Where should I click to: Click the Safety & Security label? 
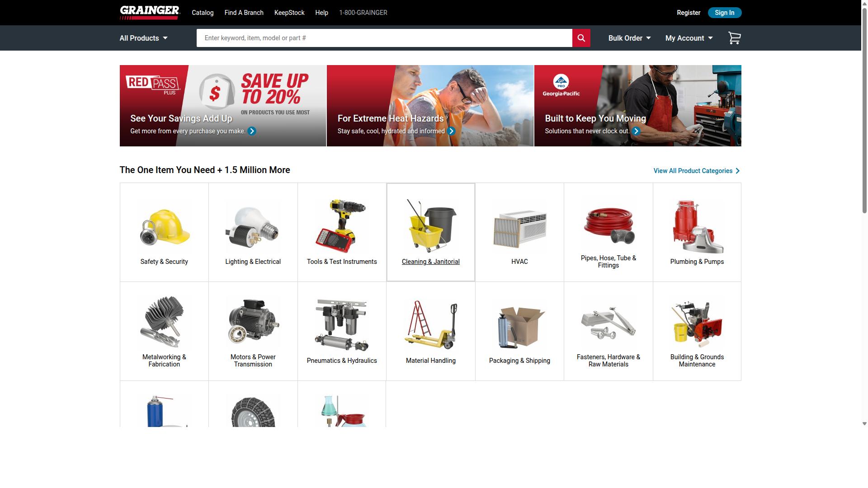pyautogui.click(x=164, y=262)
